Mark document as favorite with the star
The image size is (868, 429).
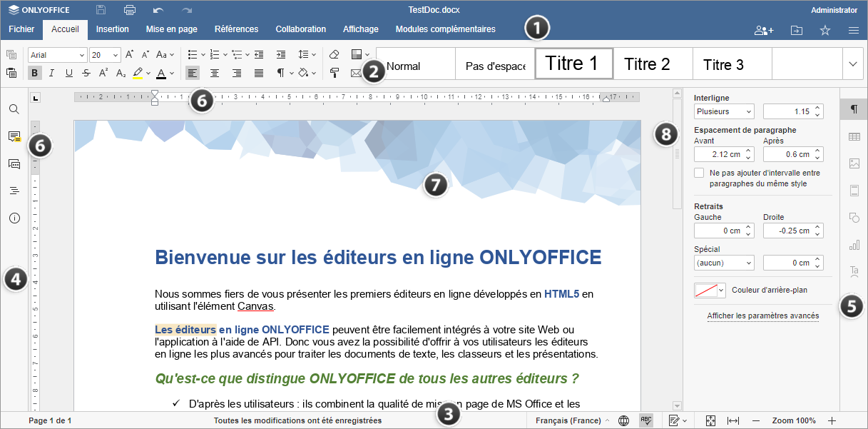point(825,30)
